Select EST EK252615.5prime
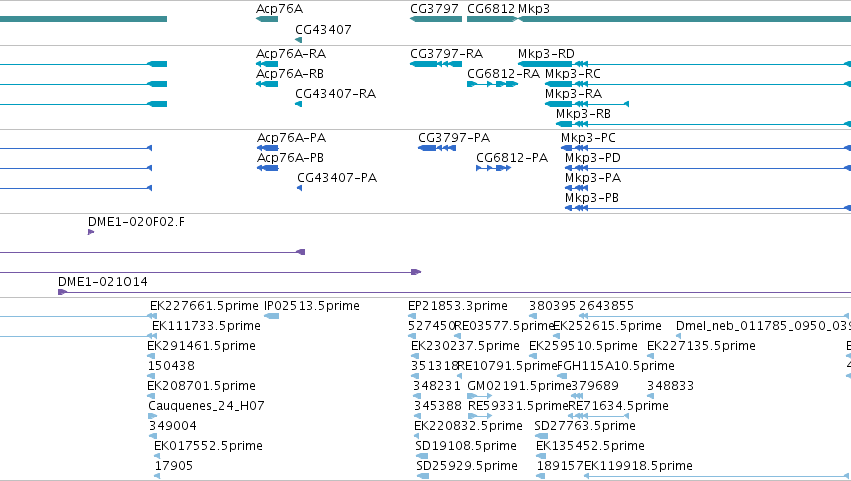Screen dimensions: 851x481 [607, 326]
